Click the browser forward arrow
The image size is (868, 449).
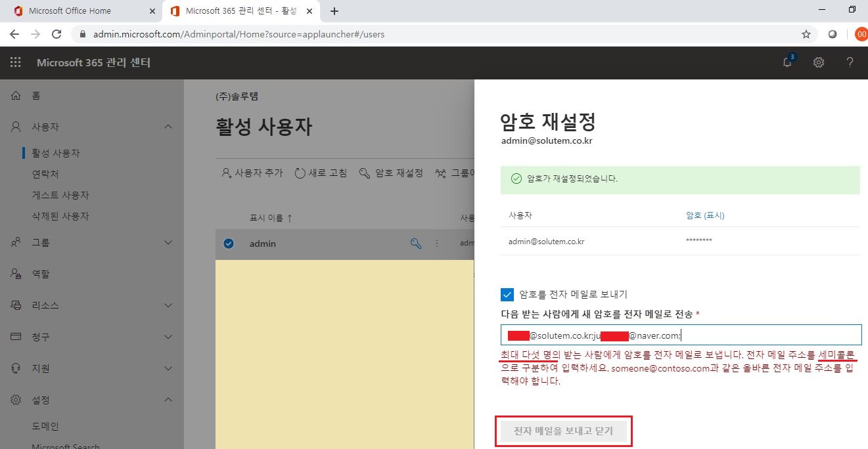(x=35, y=34)
